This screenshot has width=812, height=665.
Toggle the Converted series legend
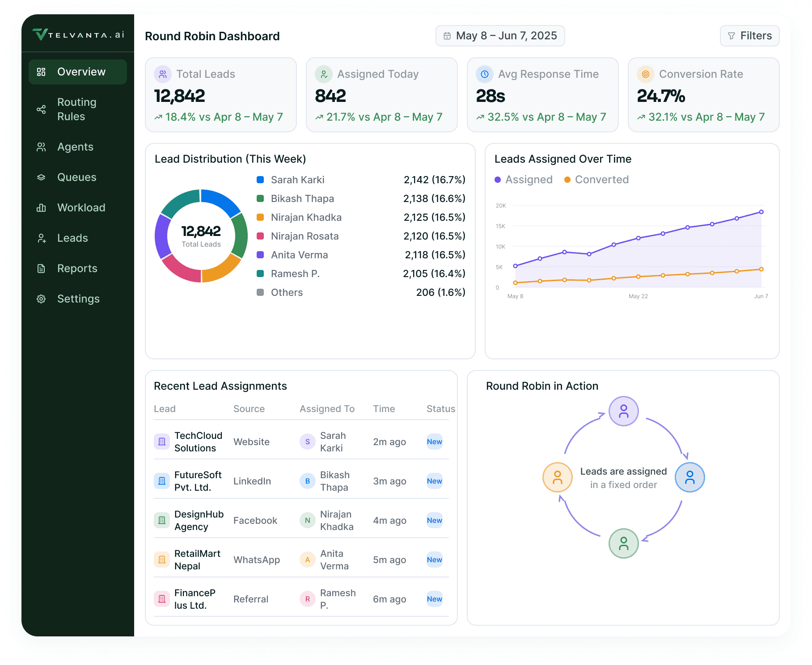(x=596, y=180)
